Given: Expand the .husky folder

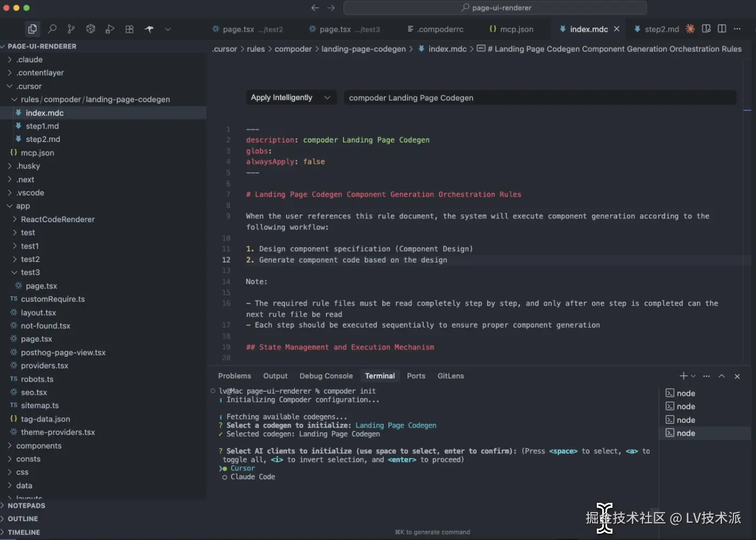Looking at the screenshot, I should [103, 166].
